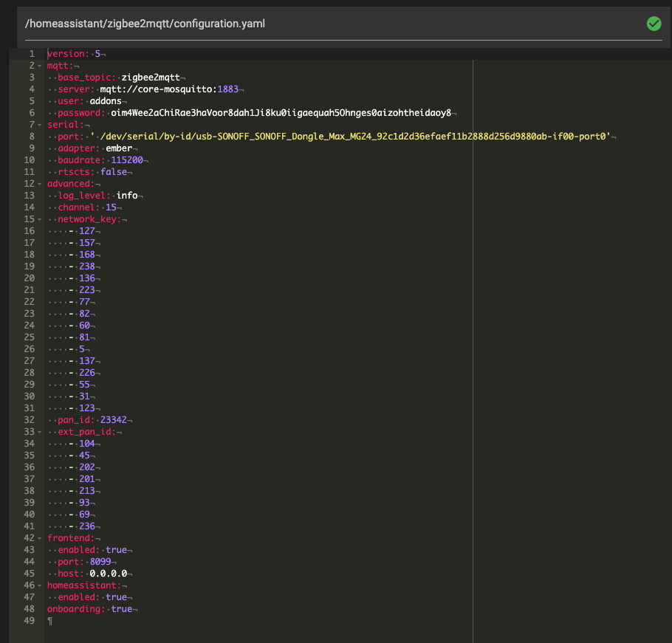Collapse the network_key list
The height and width of the screenshot is (643, 672).
coord(39,219)
